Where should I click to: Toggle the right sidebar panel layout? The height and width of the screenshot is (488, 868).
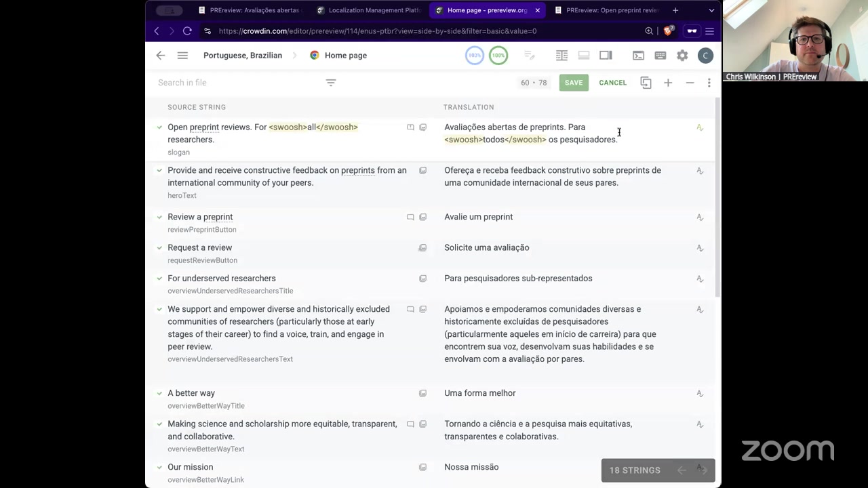[x=606, y=56]
